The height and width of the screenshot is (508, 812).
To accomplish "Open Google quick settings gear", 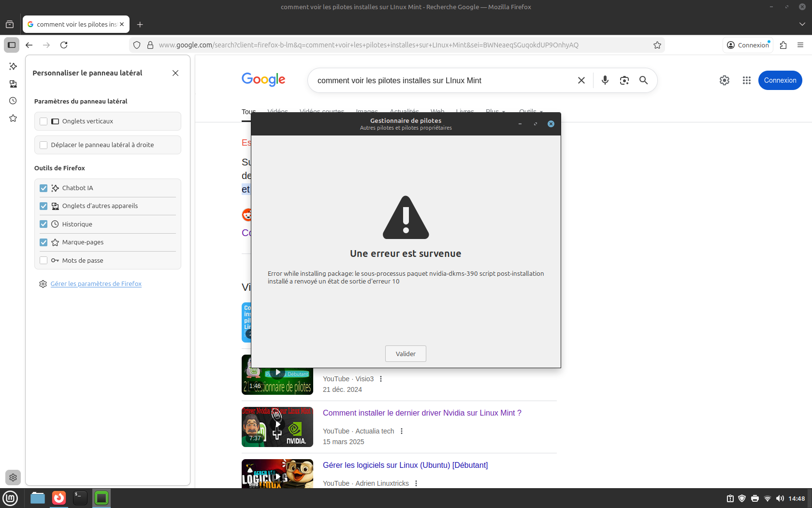I will pyautogui.click(x=724, y=80).
